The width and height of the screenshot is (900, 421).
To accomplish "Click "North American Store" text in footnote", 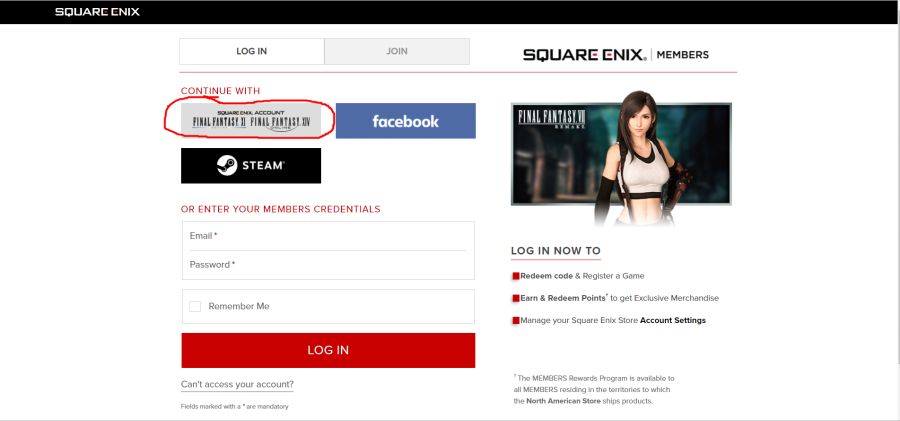I will (563, 401).
